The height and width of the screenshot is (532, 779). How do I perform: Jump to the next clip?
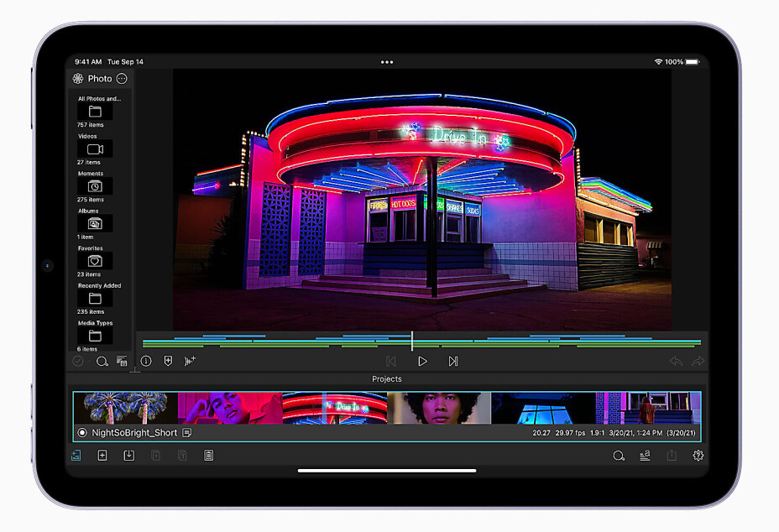click(453, 361)
